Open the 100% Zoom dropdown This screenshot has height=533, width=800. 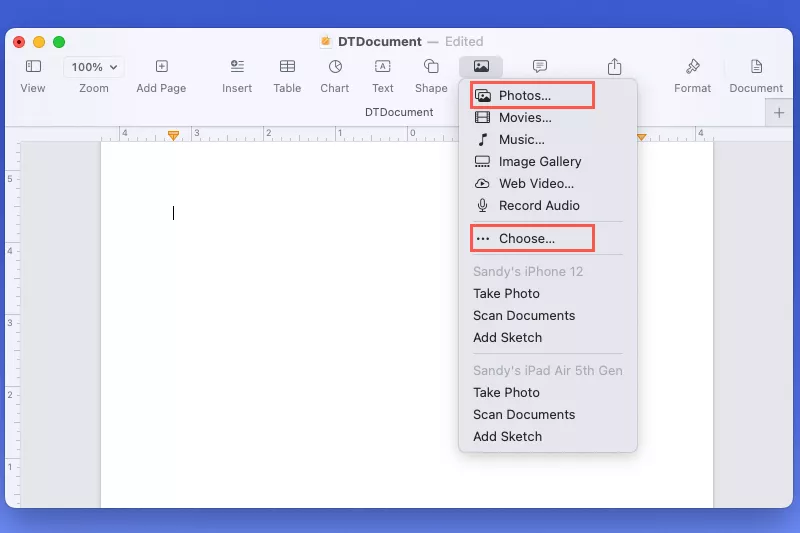tap(94, 67)
